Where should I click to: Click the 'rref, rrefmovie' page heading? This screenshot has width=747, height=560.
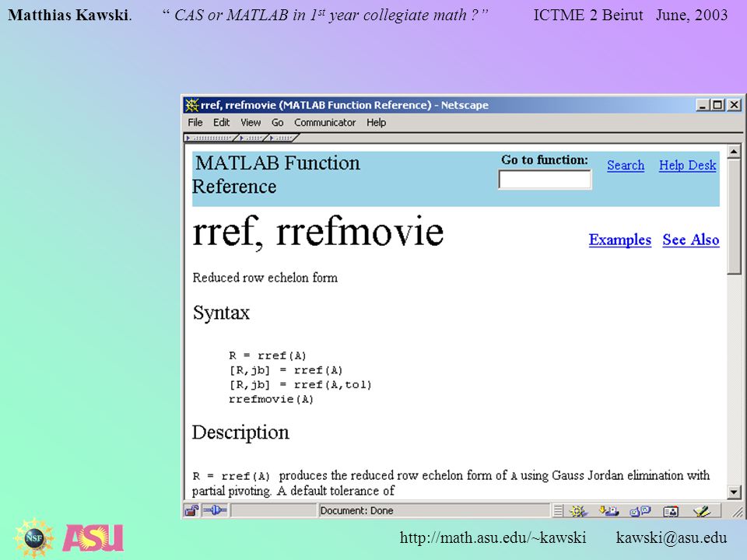click(x=317, y=232)
